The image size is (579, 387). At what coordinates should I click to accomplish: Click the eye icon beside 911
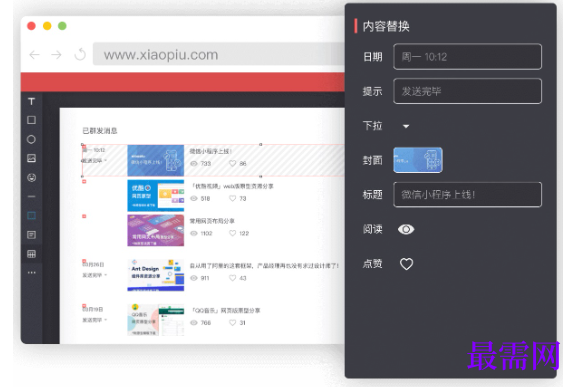click(x=194, y=278)
